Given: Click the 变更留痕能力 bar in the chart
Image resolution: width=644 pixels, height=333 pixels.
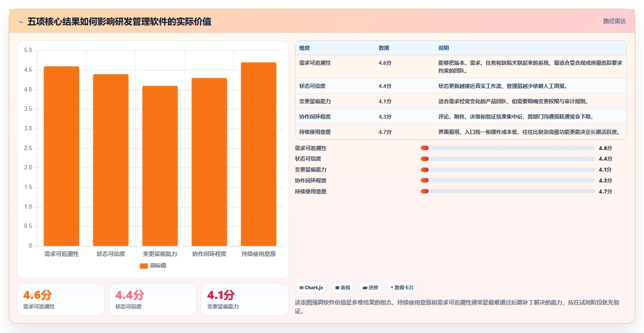Looking at the screenshot, I should pos(160,166).
